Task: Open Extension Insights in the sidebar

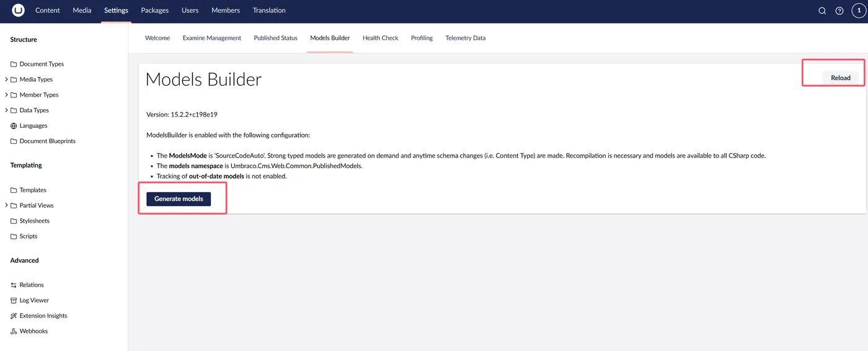Action: [x=43, y=316]
